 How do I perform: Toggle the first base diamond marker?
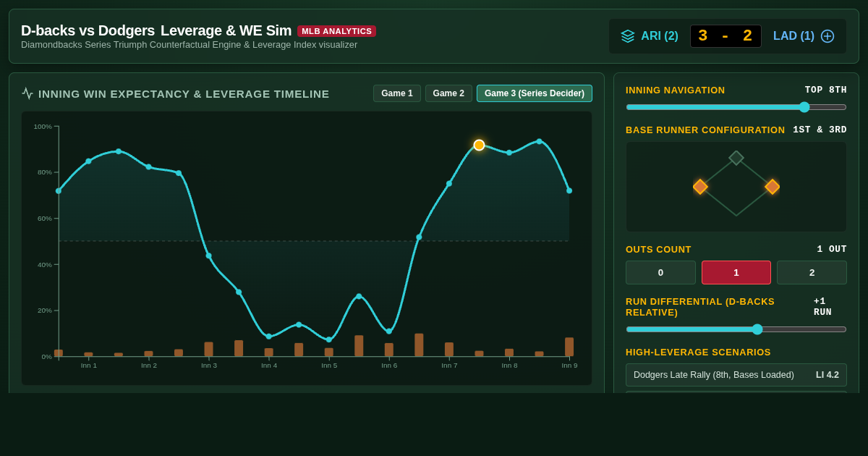[773, 187]
